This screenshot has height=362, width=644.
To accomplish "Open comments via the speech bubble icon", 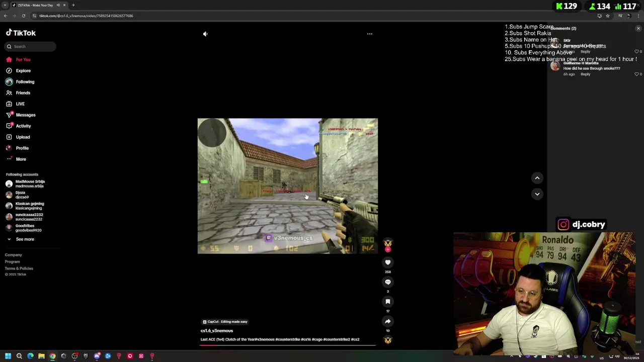I will click(x=388, y=282).
